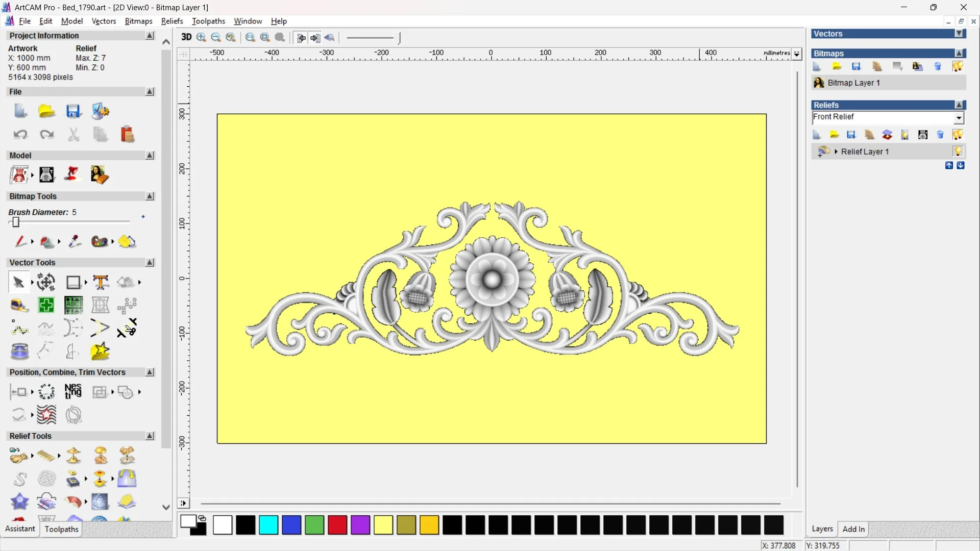Toggle all relief layers visibility bulb
The height and width of the screenshot is (551, 980).
point(958,135)
